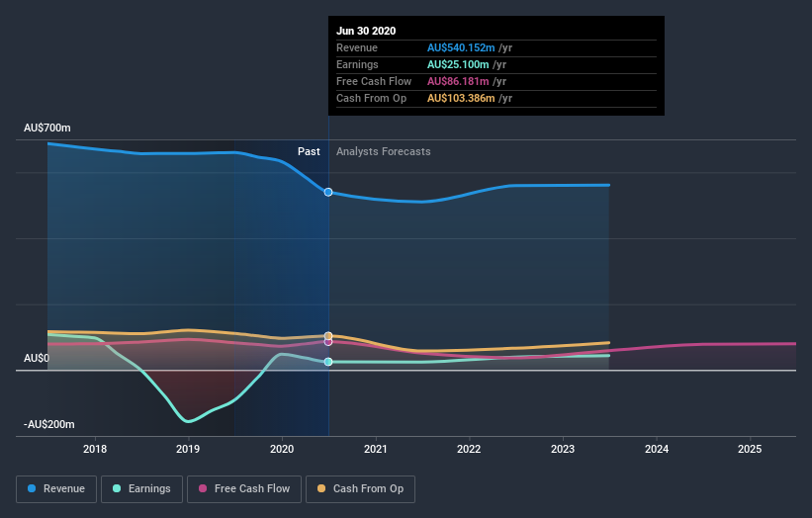Click the pink Free Cash Flow data point
Screen dimensions: 812x518
[x=328, y=342]
